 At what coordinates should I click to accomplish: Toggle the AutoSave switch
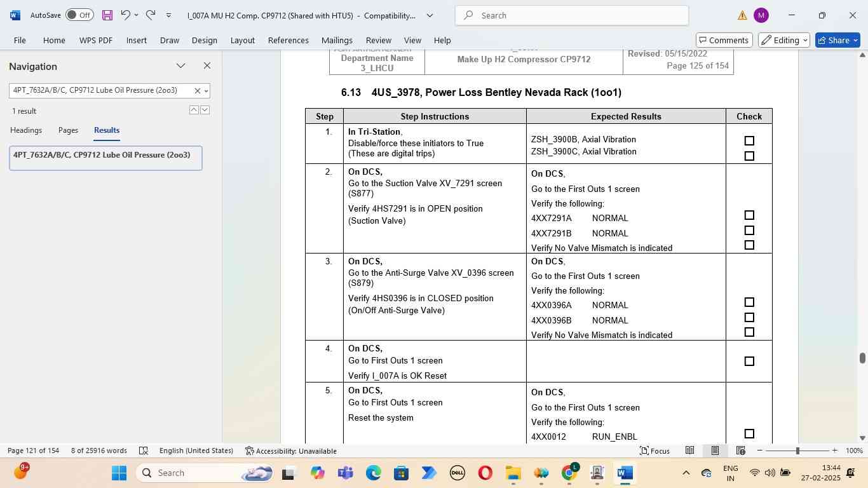[x=79, y=15]
